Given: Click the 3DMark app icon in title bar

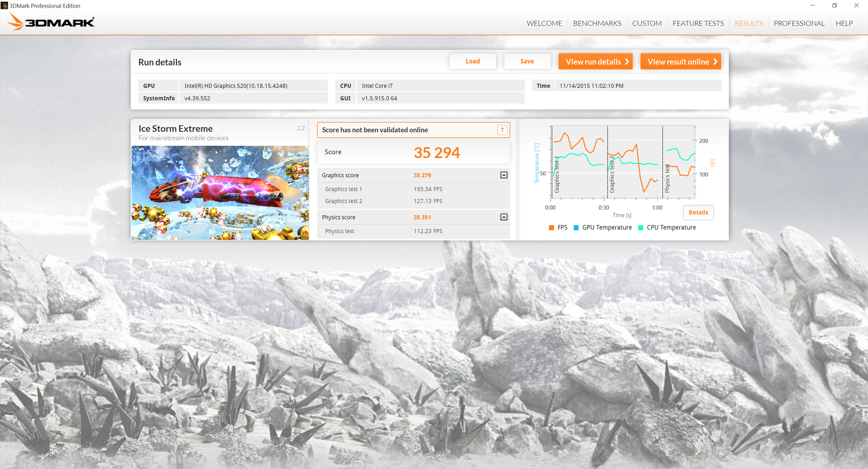Looking at the screenshot, I should tap(5, 5).
